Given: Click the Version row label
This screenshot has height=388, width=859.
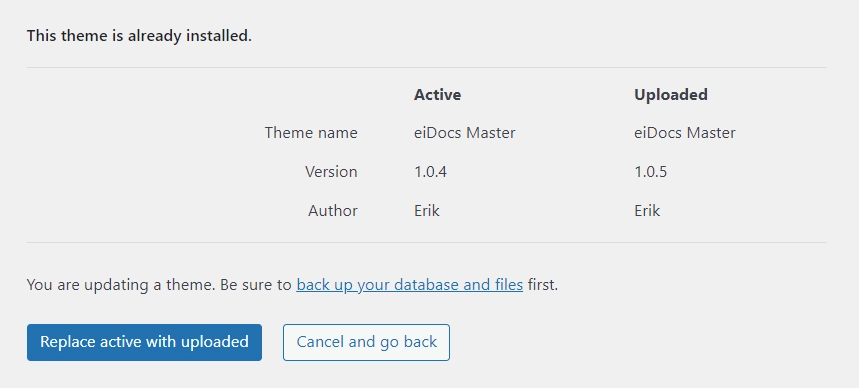Looking at the screenshot, I should 331,172.
